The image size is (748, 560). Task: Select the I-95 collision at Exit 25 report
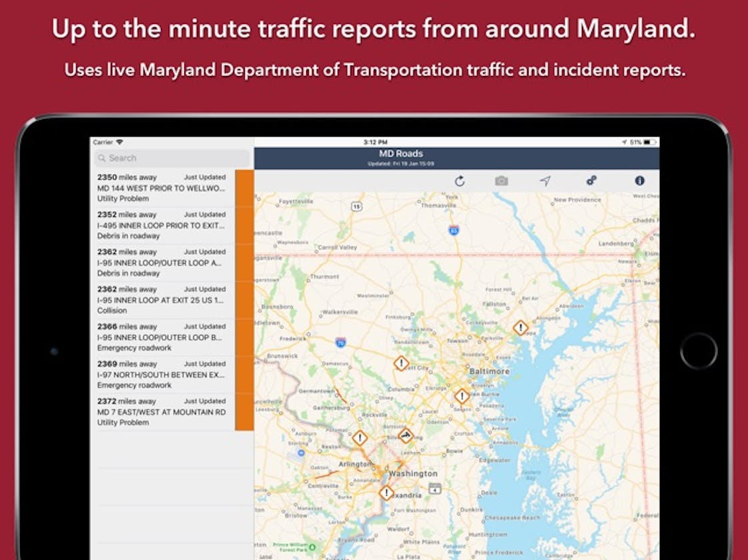160,299
